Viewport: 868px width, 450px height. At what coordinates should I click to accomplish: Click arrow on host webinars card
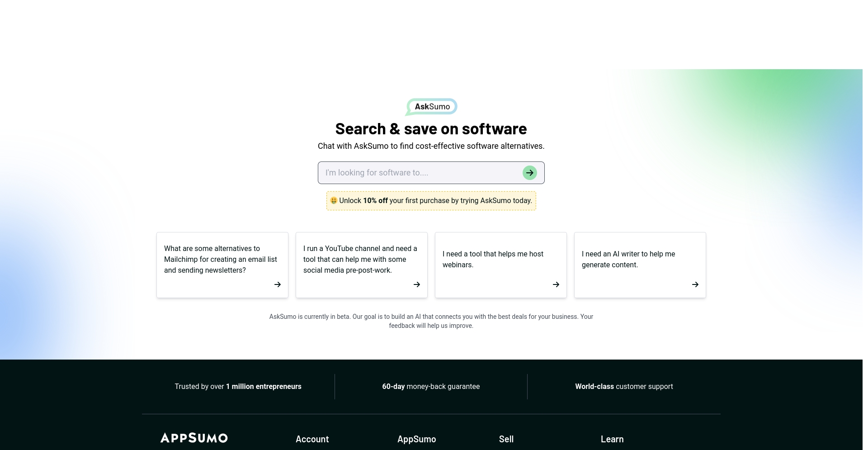click(556, 284)
